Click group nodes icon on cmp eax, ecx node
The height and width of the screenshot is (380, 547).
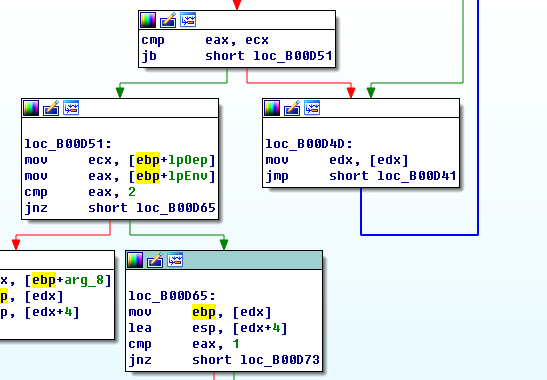(188, 20)
